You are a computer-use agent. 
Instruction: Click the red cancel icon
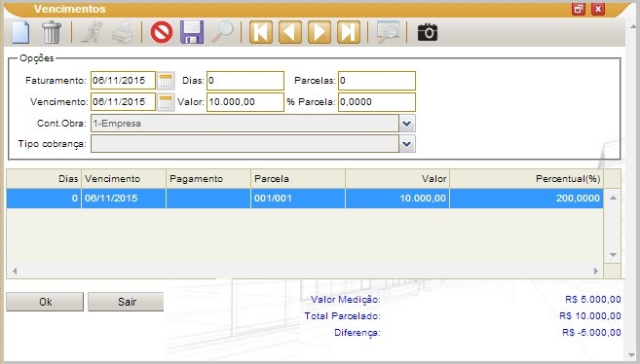(162, 32)
